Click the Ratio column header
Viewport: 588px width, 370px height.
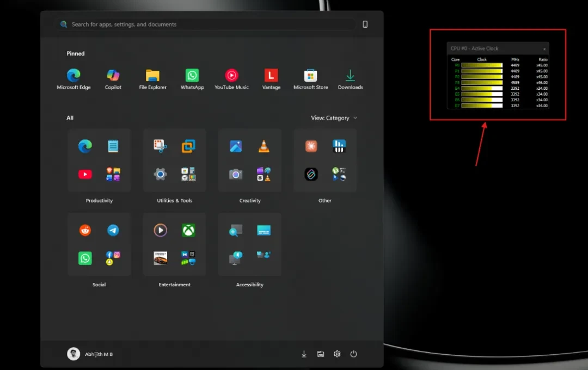[543, 59]
